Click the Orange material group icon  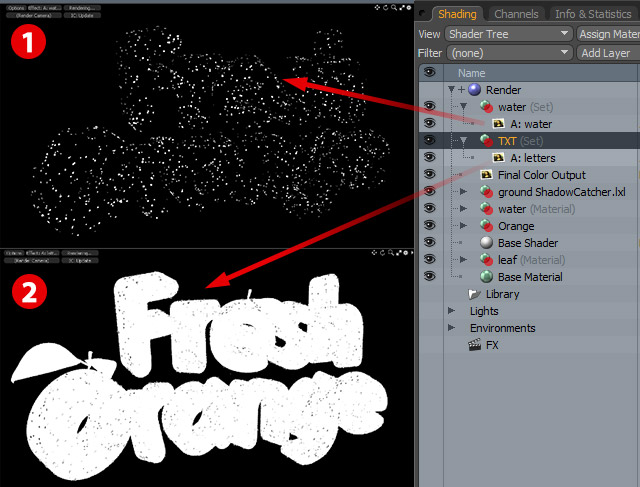pyautogui.click(x=487, y=225)
